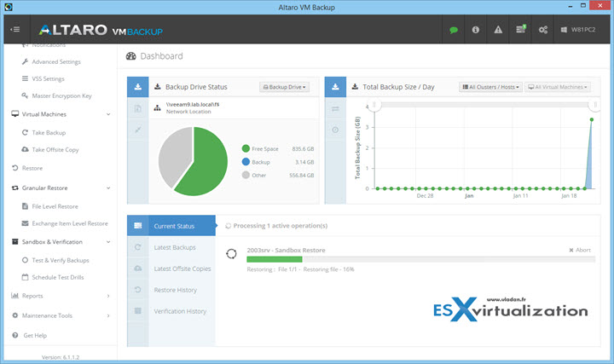The height and width of the screenshot is (364, 614).
Task: Click the Sandbox Restore progress bar
Action: (x=421, y=259)
